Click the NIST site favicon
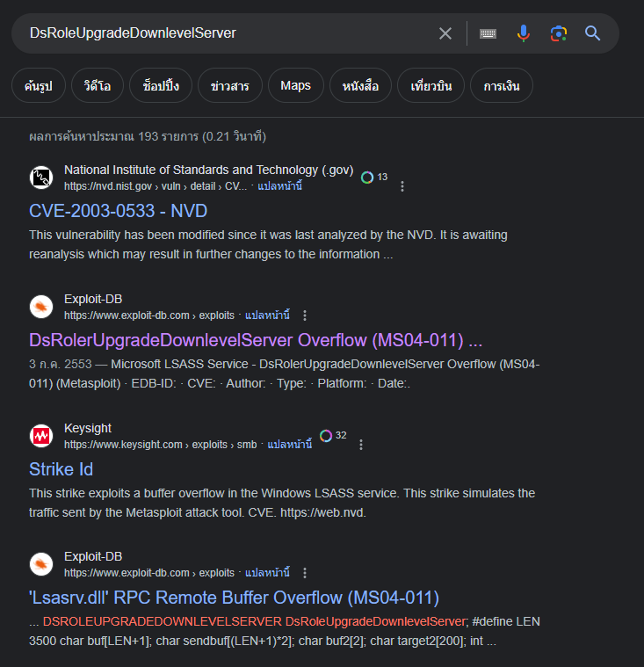 [x=41, y=178]
